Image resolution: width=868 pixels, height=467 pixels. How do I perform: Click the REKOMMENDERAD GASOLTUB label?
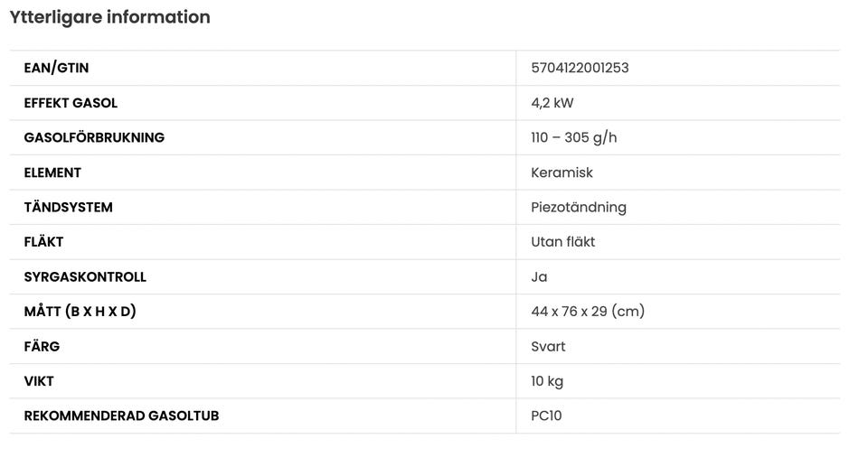point(121,416)
